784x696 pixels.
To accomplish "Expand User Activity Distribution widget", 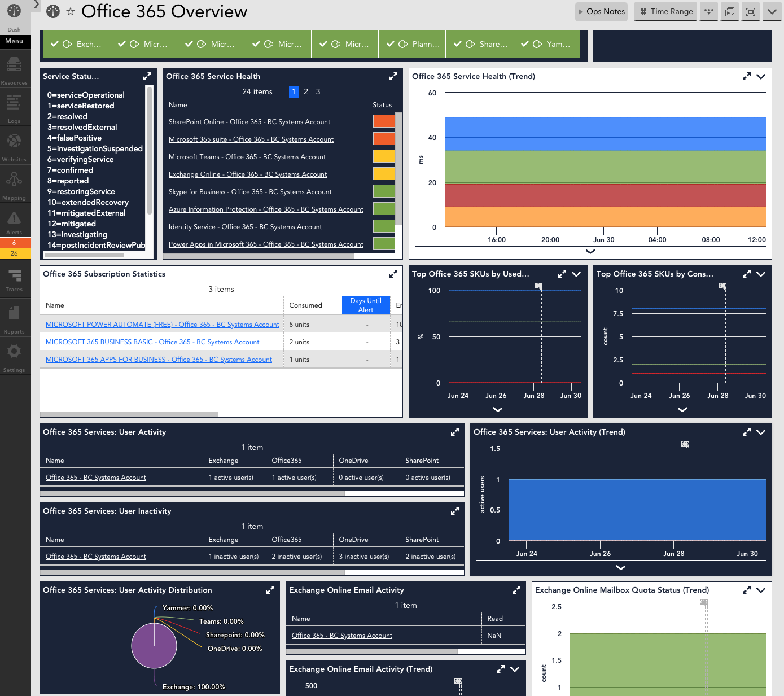I will [x=270, y=590].
